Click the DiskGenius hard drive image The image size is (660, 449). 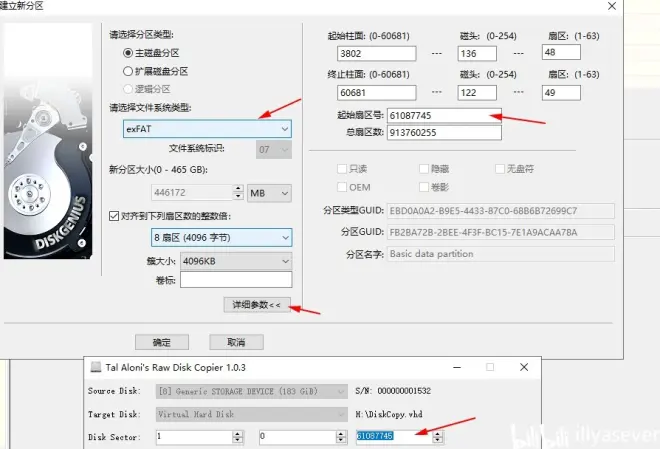pyautogui.click(x=48, y=141)
